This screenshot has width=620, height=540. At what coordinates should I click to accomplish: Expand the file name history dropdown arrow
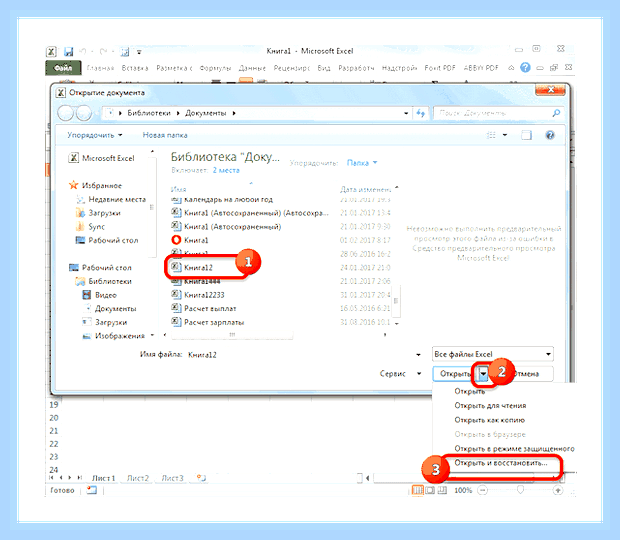pos(418,355)
